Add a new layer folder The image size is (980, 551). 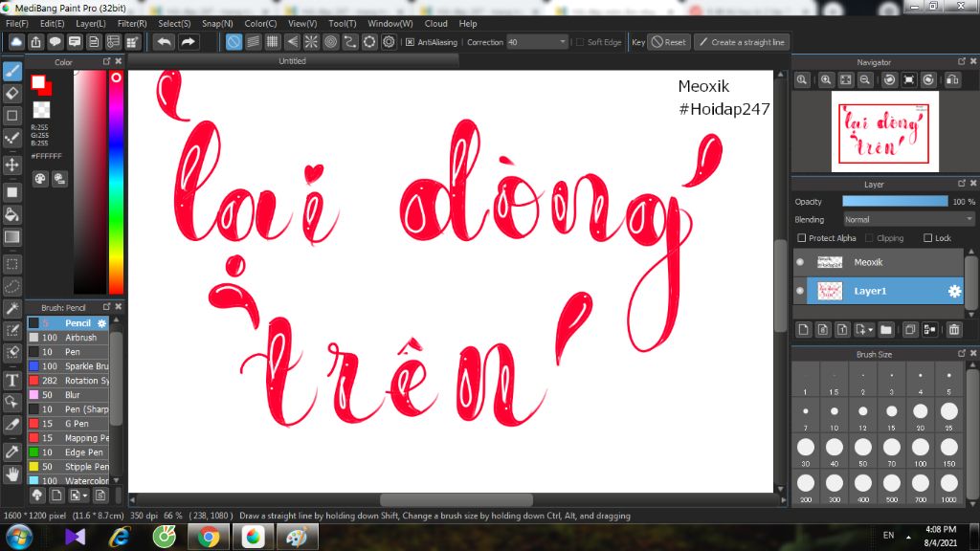885,329
